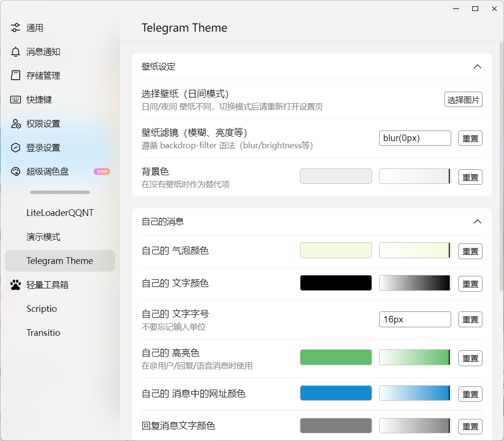Adjust 回复消息文字颜色 opacity slider
Viewport: 504px width, 441px height.
pyautogui.click(x=415, y=426)
